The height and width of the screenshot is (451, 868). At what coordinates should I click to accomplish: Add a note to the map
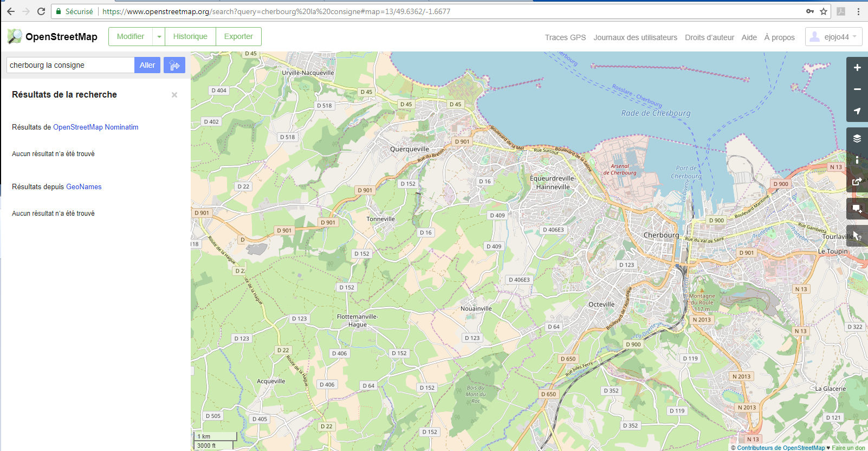(857, 209)
